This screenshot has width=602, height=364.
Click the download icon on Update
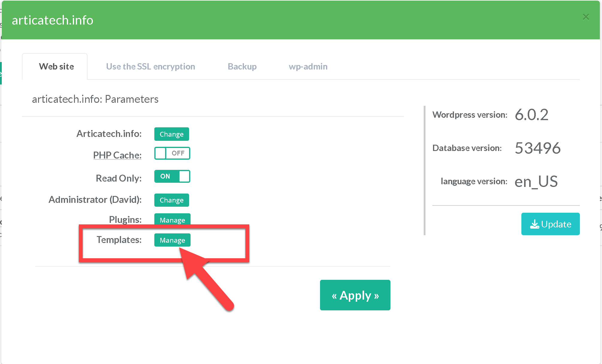tap(534, 224)
